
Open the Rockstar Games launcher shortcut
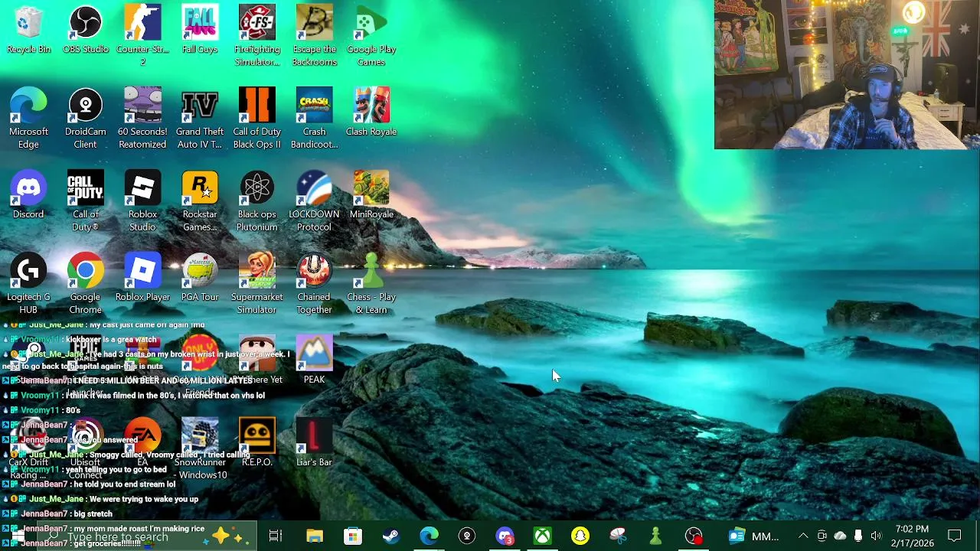coord(200,201)
